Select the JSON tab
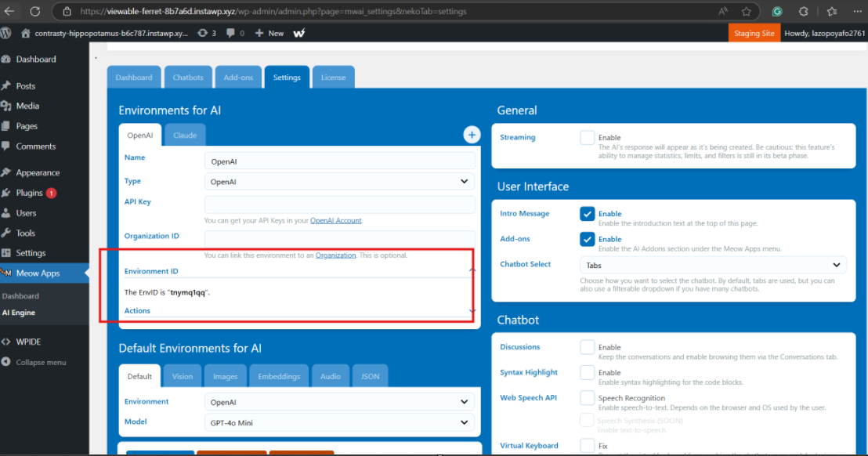868x456 pixels. click(x=371, y=376)
